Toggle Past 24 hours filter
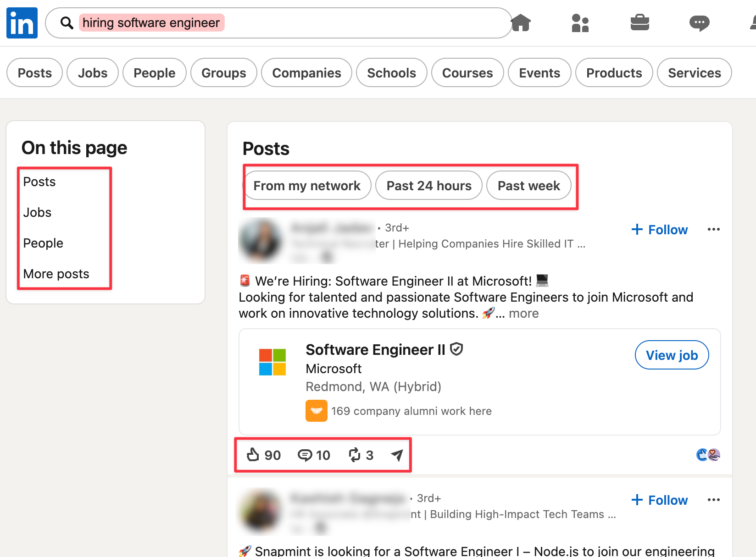Viewport: 756px width, 557px height. pyautogui.click(x=429, y=185)
